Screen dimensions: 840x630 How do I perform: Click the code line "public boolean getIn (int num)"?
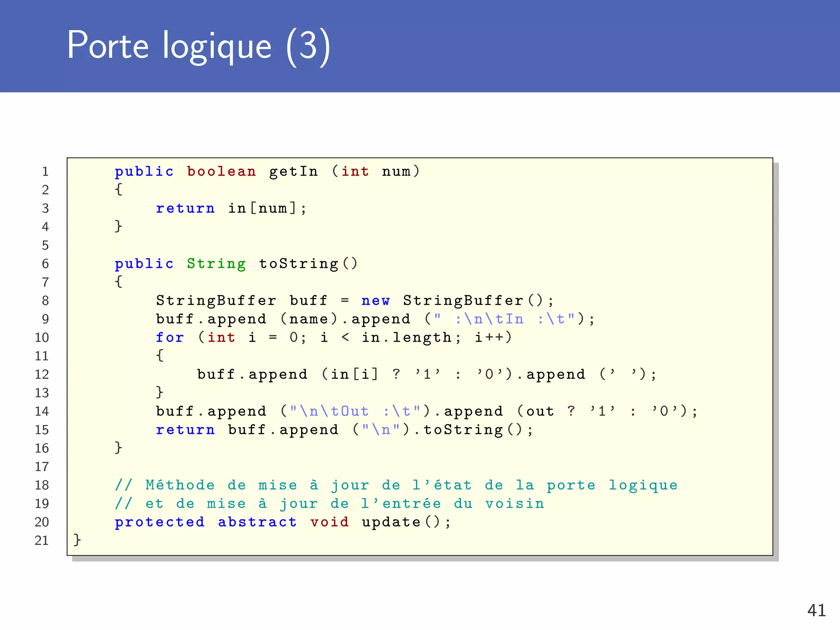tap(267, 171)
